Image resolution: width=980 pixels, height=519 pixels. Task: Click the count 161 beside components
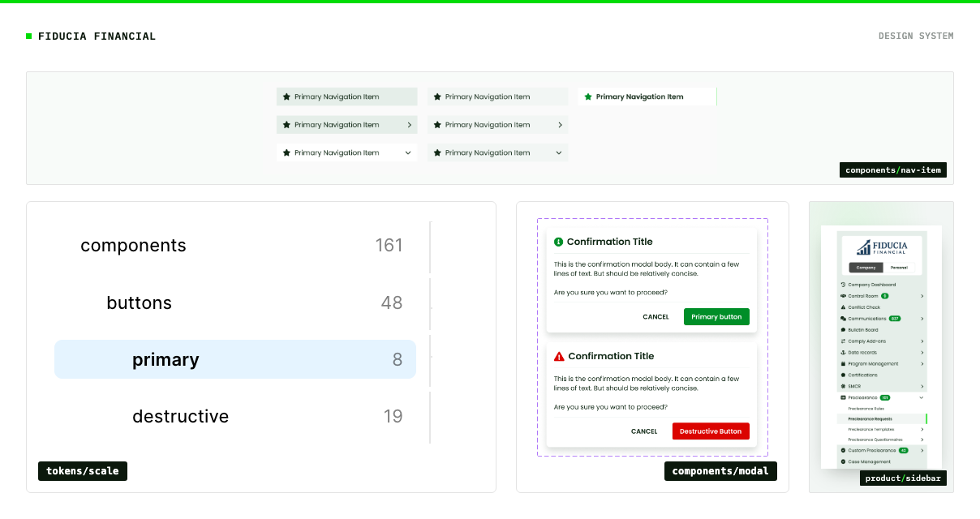pyautogui.click(x=389, y=246)
